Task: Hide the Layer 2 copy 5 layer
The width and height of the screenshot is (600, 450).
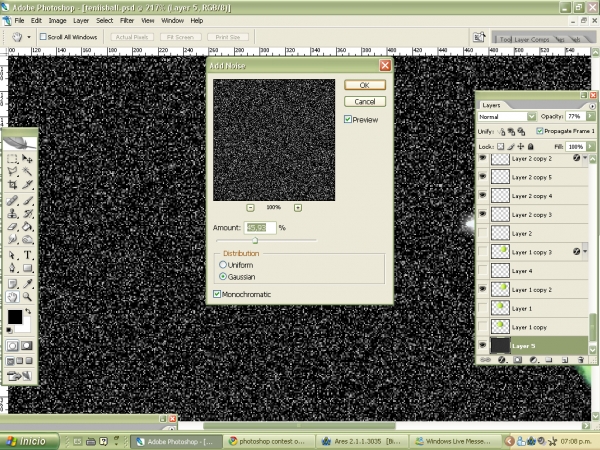Action: (483, 176)
